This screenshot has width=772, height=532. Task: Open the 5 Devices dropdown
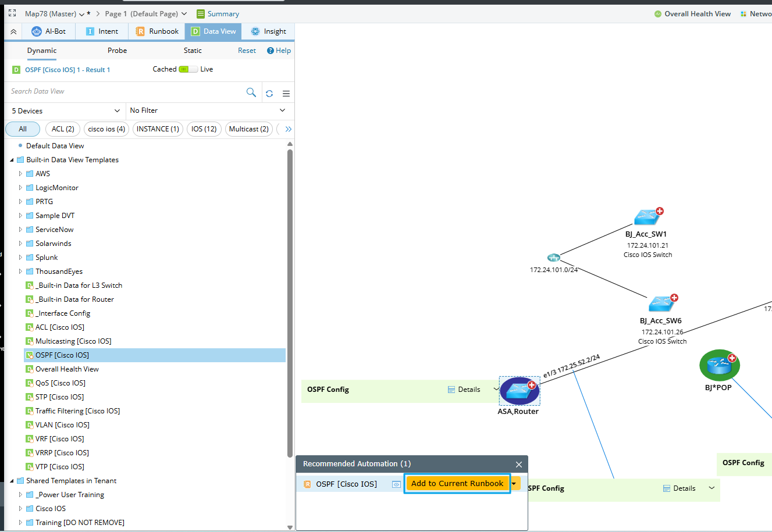coord(65,110)
